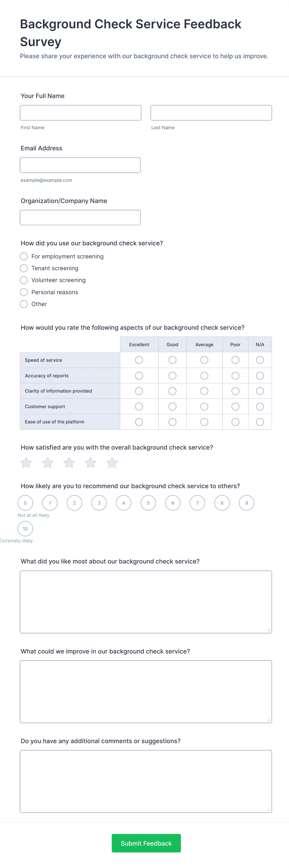The height and width of the screenshot is (868, 289).
Task: Pick the fourth satisfaction star
Action: (90, 463)
